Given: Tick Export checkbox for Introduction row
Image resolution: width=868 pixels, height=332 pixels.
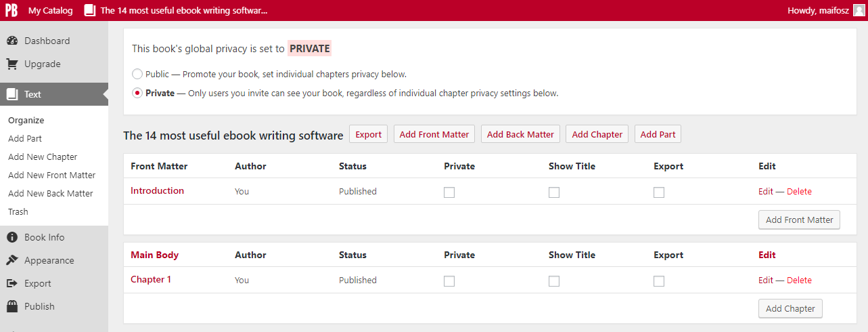Looking at the screenshot, I should (659, 192).
